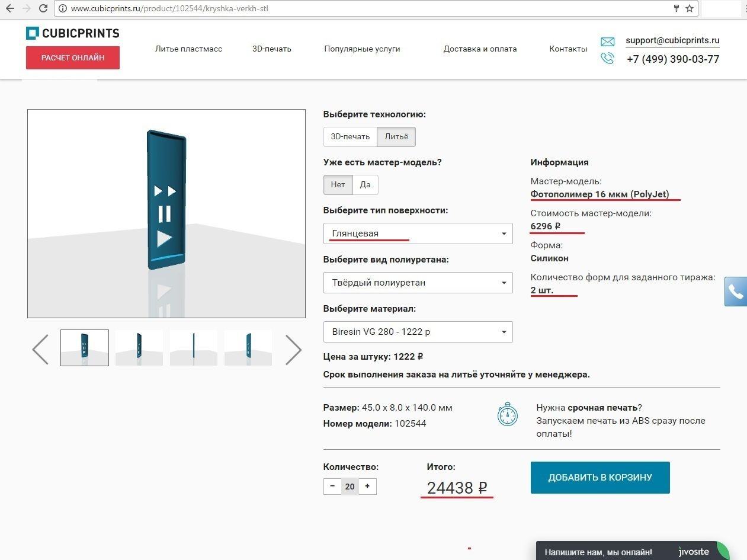Click the browser reload icon
747x560 pixels.
pos(43,8)
